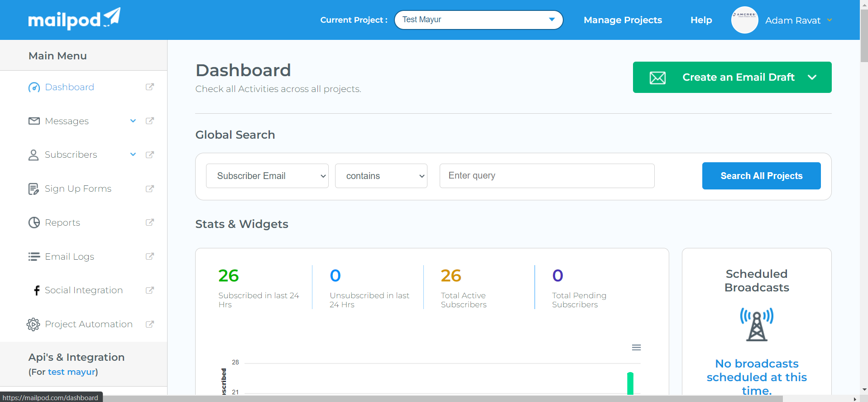
Task: Click the Adam Ravat profile avatar
Action: (x=744, y=20)
